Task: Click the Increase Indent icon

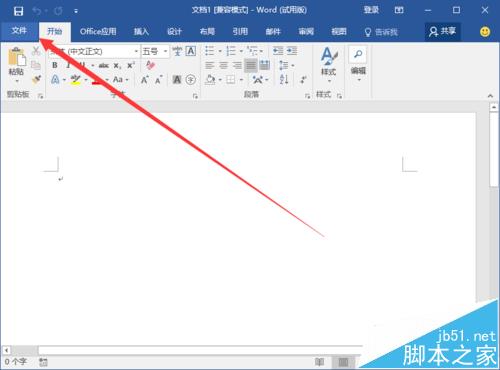Action: coord(292,51)
